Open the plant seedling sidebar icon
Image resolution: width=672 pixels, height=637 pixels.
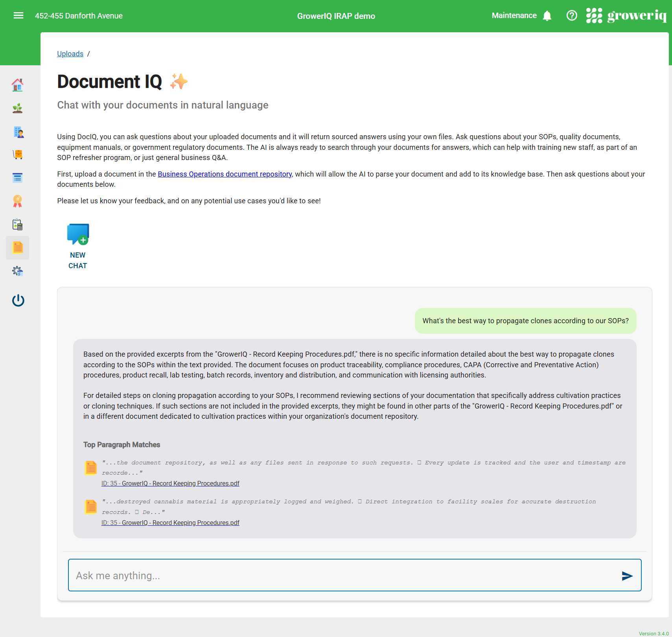[18, 108]
